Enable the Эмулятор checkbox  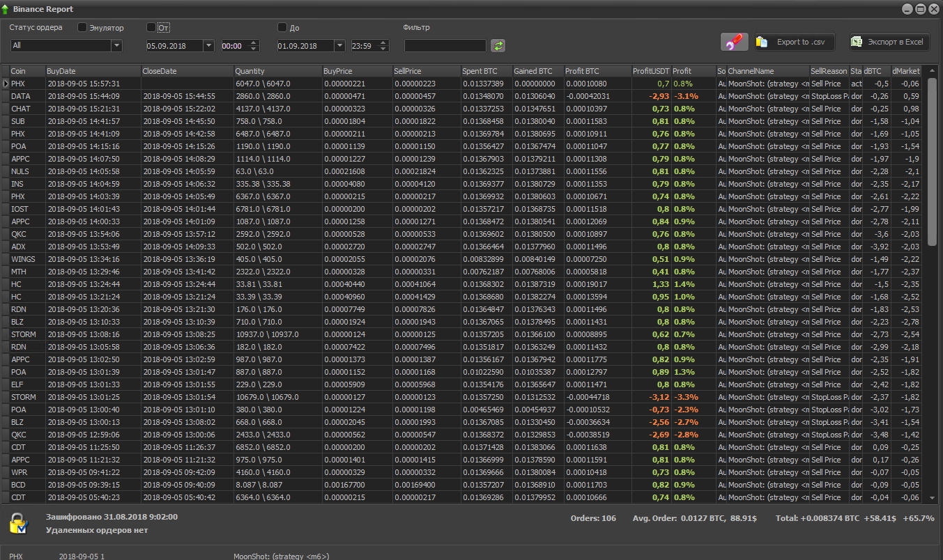[x=82, y=28]
